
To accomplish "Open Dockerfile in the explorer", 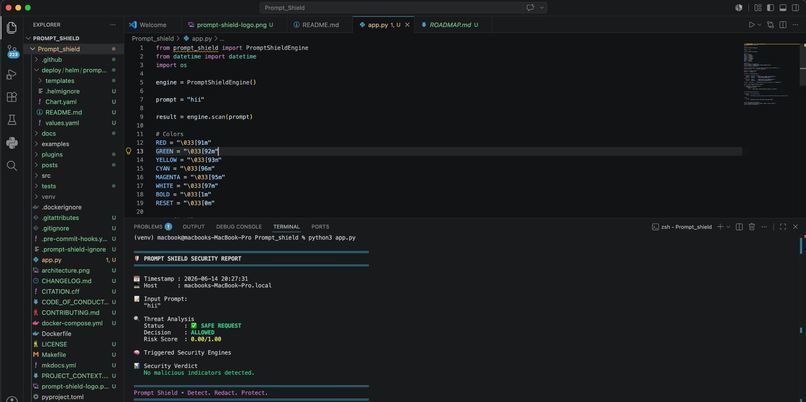I will [x=72, y=334].
